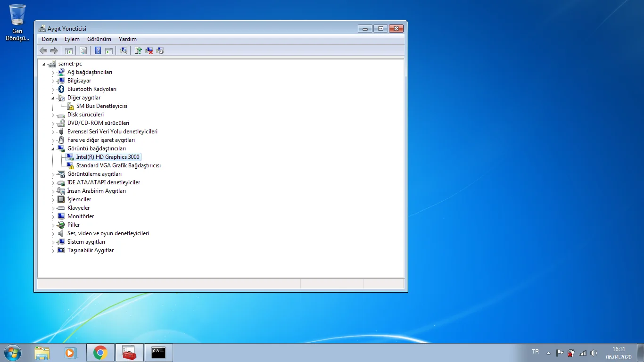Viewport: 644px width, 362px height.
Task: Scan for hardware changes via toolbar icon
Action: coord(124,50)
